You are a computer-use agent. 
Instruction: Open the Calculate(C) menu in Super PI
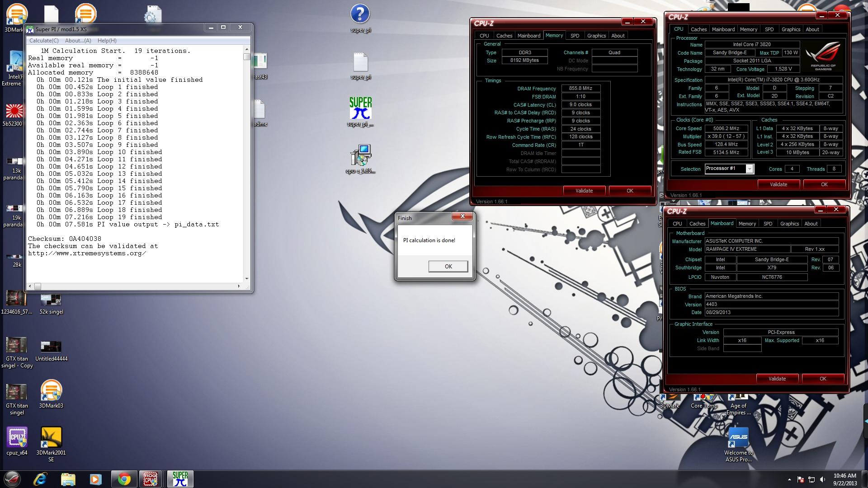click(x=44, y=41)
